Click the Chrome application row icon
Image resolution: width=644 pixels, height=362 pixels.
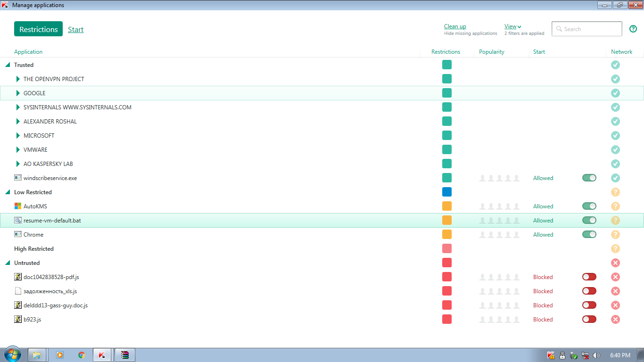pyautogui.click(x=18, y=234)
